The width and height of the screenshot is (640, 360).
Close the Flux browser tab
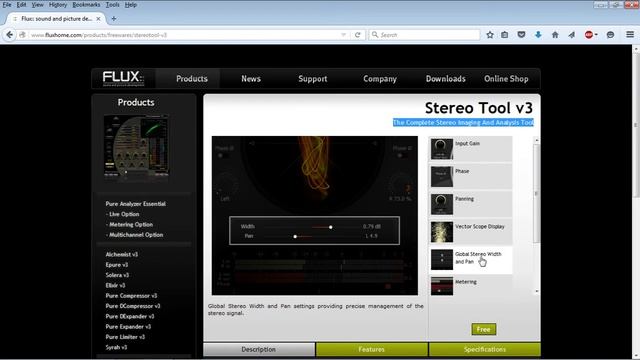tap(98, 19)
